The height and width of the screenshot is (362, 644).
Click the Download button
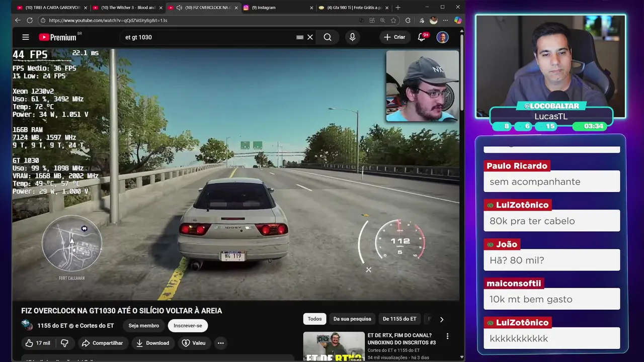pyautogui.click(x=152, y=343)
